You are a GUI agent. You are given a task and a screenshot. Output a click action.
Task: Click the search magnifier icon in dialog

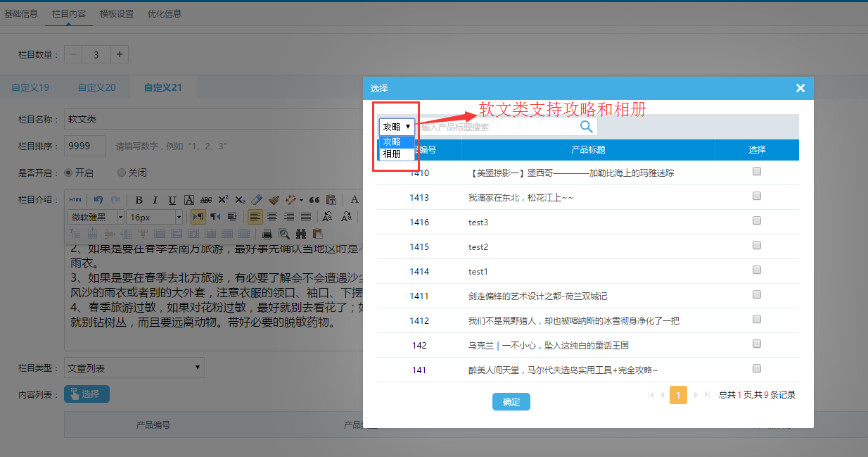click(x=586, y=127)
